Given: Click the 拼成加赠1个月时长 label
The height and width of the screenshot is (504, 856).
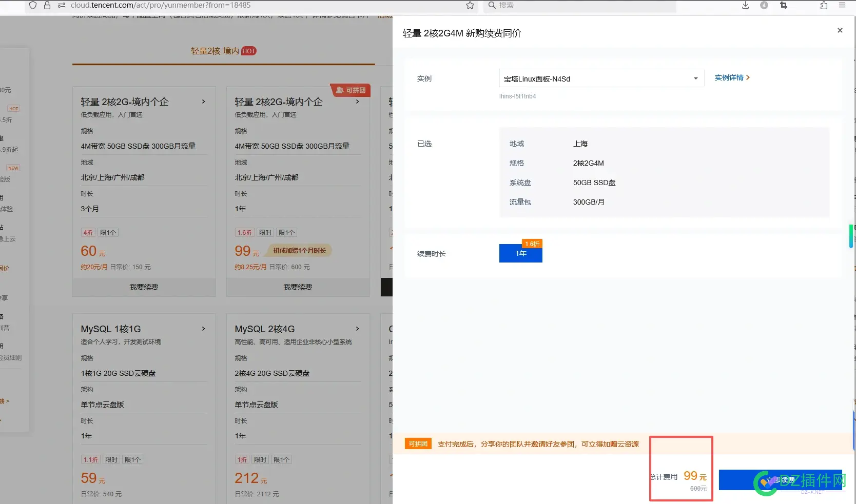Looking at the screenshot, I should click(x=299, y=251).
